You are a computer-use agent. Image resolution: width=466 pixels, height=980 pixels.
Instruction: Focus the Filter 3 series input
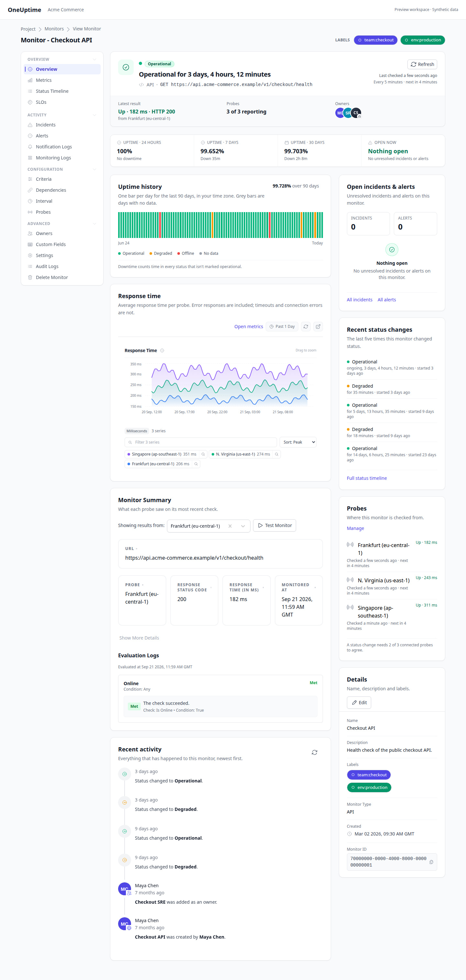click(201, 442)
